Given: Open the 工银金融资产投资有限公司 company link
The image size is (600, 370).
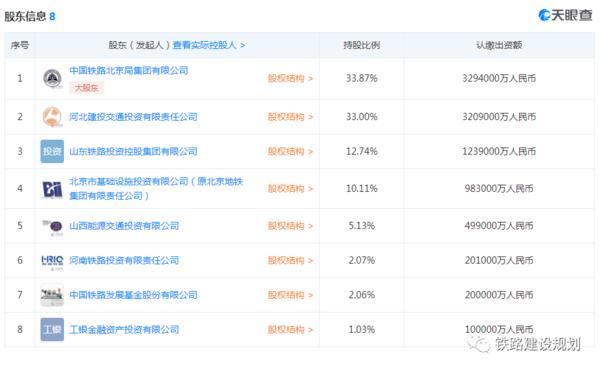Looking at the screenshot, I should point(124,329).
